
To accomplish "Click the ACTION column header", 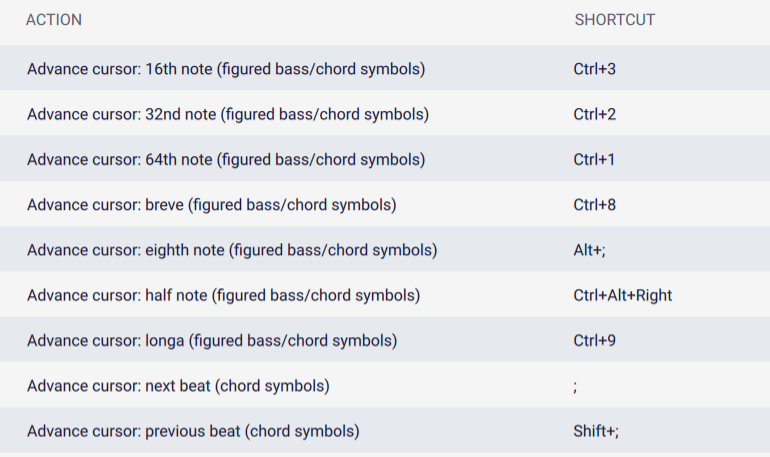I will click(54, 20).
